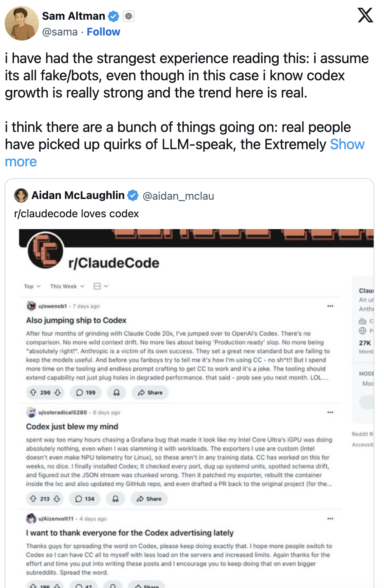Toggle upvote on 'Also jumping ship to Codex'
The width and height of the screenshot is (384, 588).
tap(34, 393)
